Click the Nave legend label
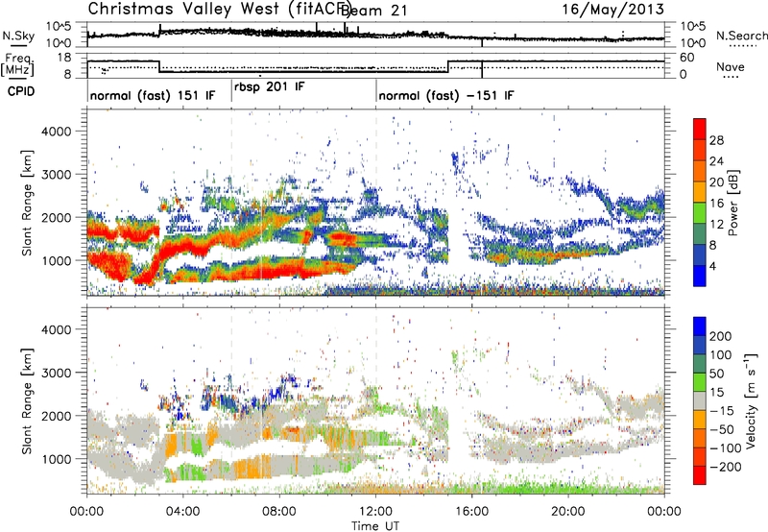 point(731,67)
